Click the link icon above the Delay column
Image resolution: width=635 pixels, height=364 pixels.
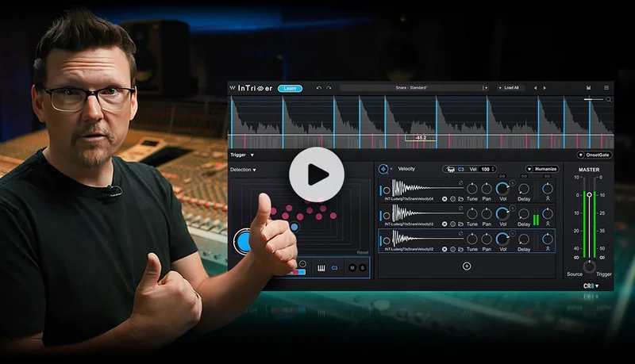coord(524,176)
